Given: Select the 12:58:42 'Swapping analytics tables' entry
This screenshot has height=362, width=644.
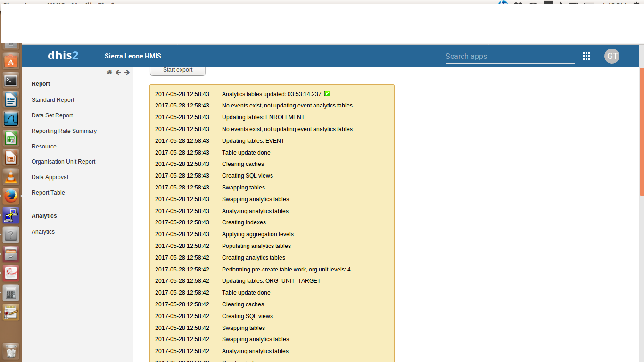Looking at the screenshot, I should [x=256, y=339].
